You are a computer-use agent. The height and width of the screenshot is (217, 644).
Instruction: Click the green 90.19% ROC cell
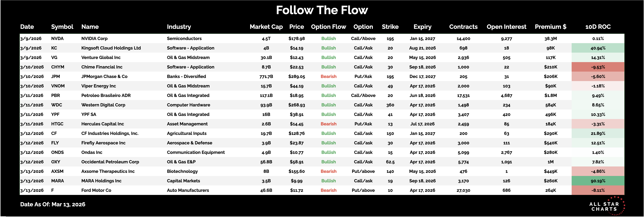tap(598, 181)
